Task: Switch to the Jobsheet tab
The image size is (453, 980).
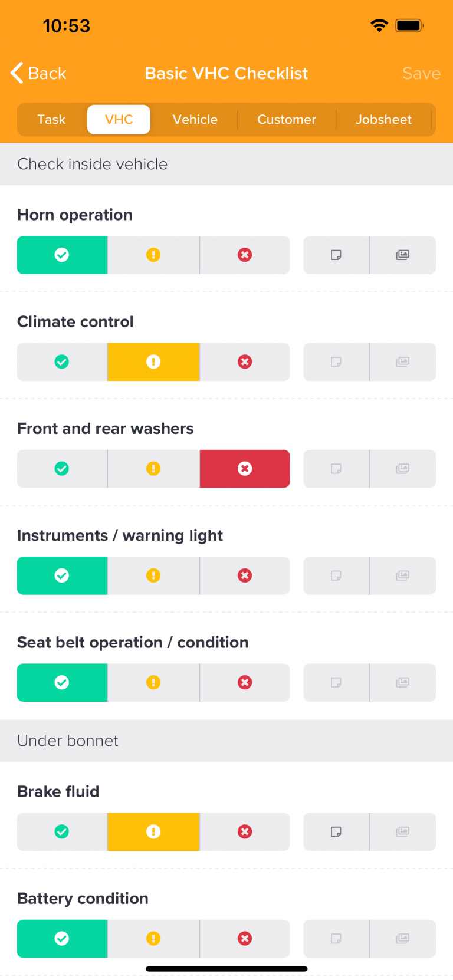Action: pos(383,119)
